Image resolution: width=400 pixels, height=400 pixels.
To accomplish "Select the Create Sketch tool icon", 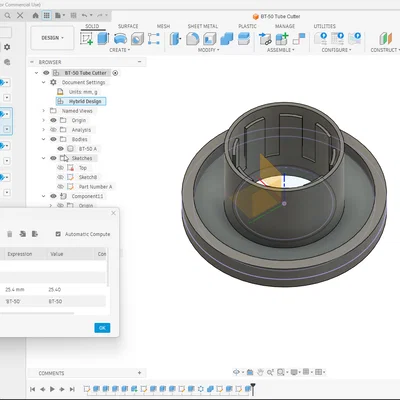I will (x=86, y=39).
